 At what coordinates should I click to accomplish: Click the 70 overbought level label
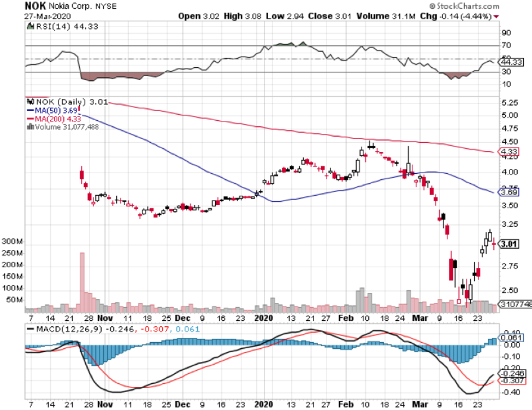(506, 45)
